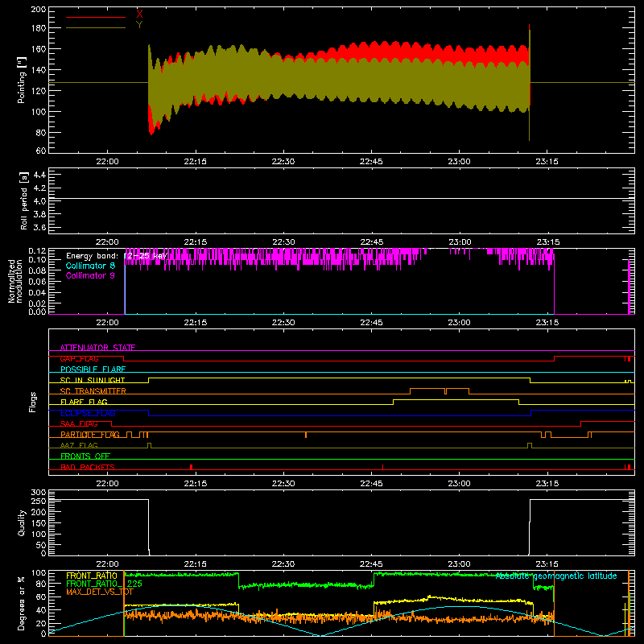
Task: Click the Collimator 9 legend entry
Action: pos(90,275)
